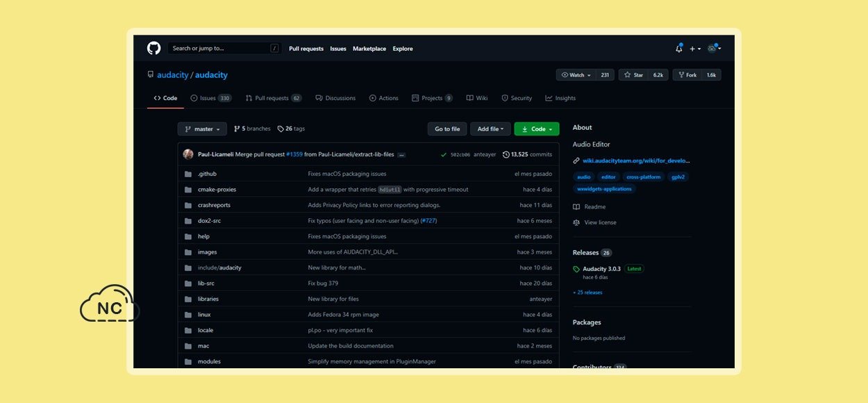View the 26 tags link
868x403 pixels.
[291, 129]
